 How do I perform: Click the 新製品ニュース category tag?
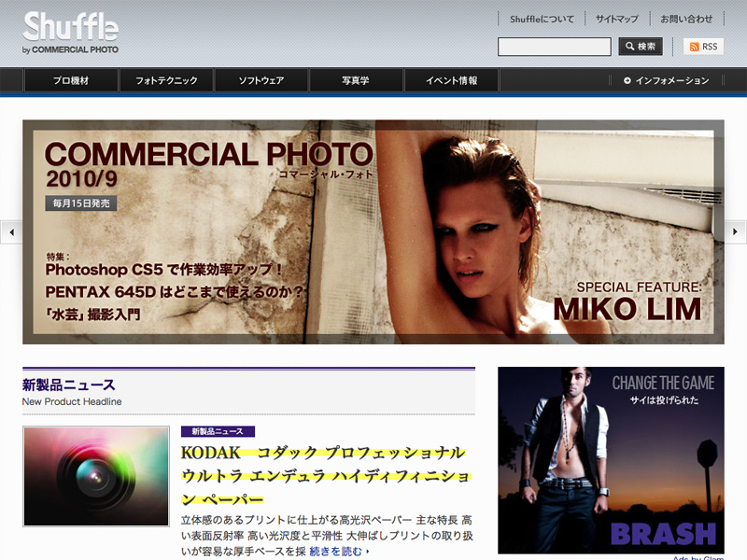(x=218, y=431)
